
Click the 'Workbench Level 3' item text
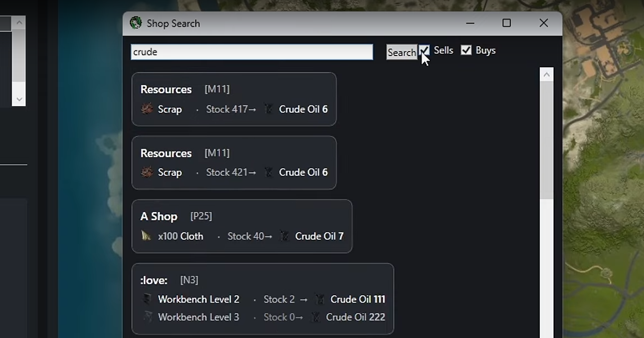pyautogui.click(x=199, y=317)
